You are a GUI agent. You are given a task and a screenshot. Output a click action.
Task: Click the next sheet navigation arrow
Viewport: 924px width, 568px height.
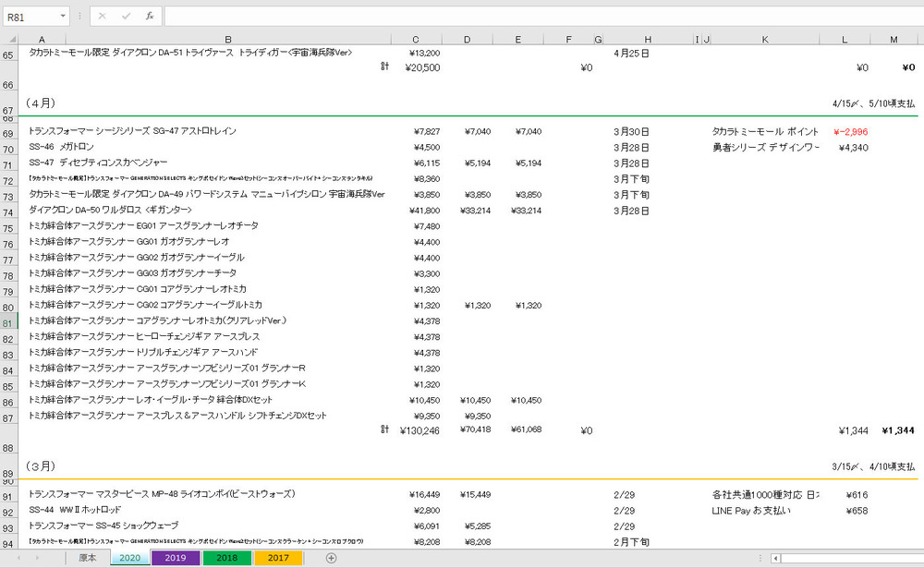pyautogui.click(x=37, y=558)
